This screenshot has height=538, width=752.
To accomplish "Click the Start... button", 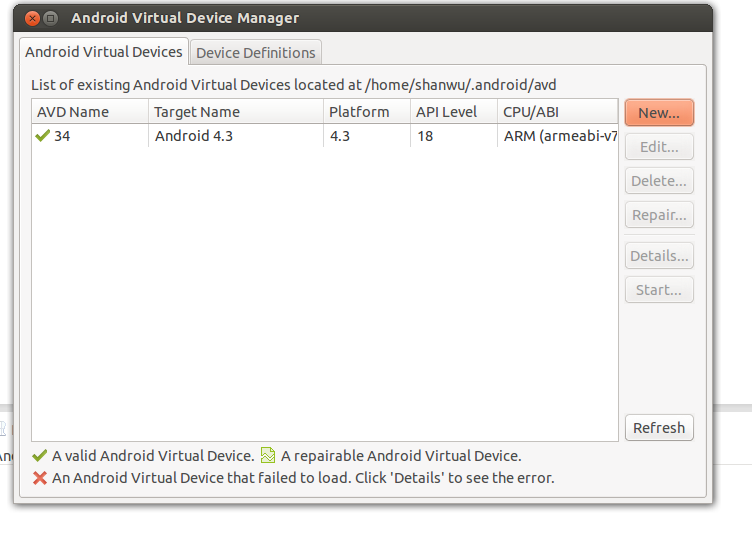I will click(659, 290).
